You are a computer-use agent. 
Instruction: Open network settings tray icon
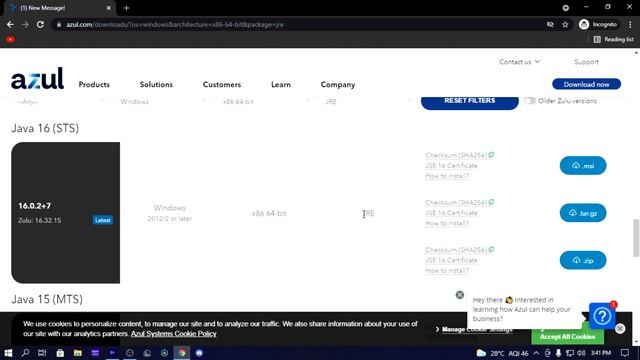tap(570, 353)
